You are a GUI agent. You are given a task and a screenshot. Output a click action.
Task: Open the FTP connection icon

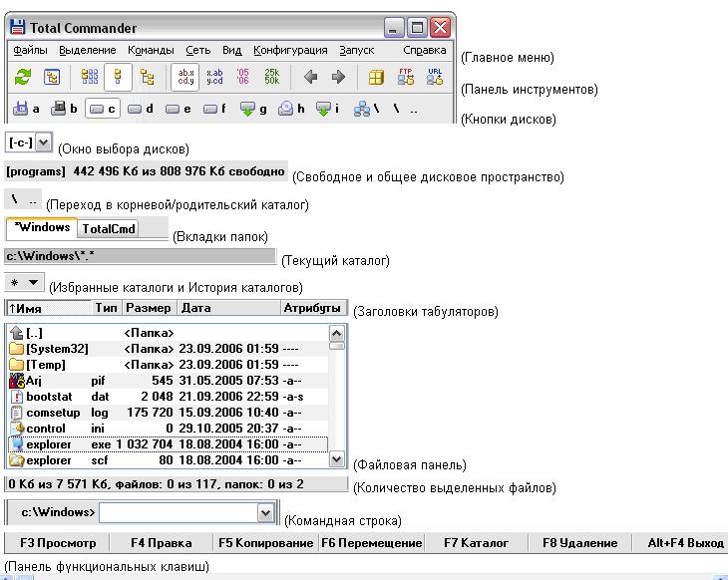point(405,77)
